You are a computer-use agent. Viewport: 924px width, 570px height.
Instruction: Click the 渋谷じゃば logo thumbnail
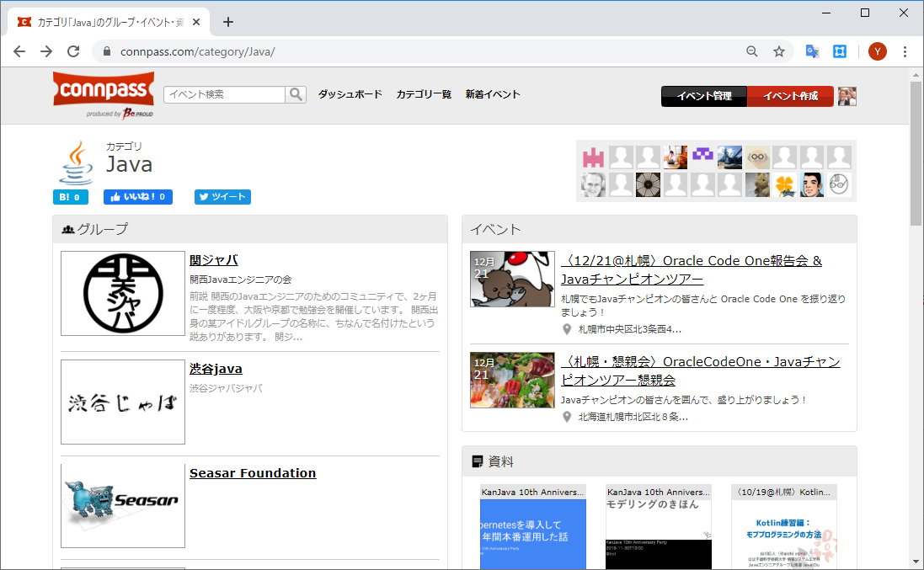(123, 402)
